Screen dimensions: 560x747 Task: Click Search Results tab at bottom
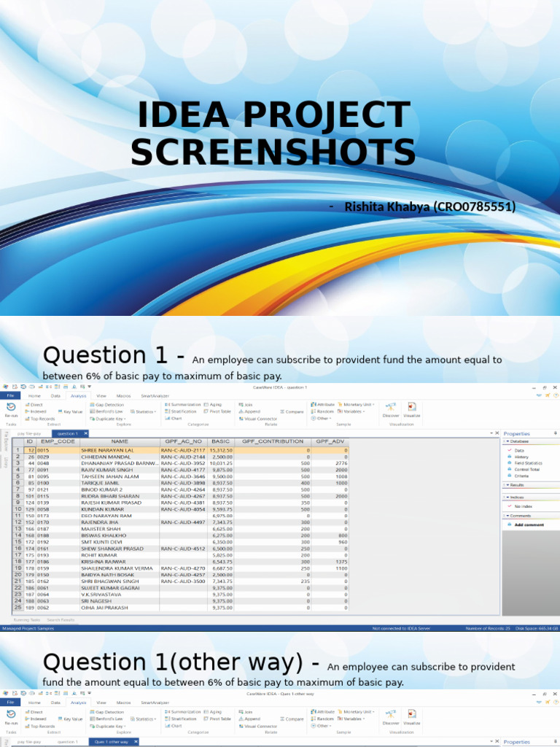pyautogui.click(x=61, y=620)
